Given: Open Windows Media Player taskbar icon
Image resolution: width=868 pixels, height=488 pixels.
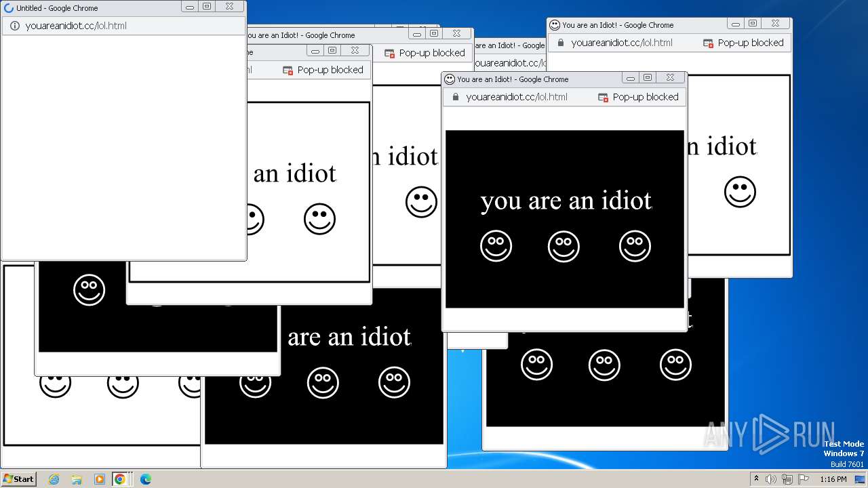Looking at the screenshot, I should pos(99,479).
